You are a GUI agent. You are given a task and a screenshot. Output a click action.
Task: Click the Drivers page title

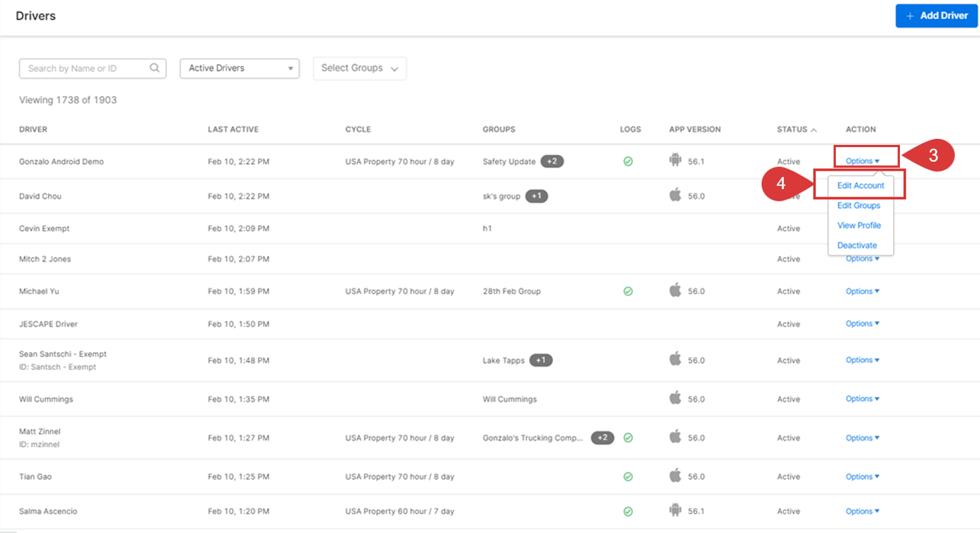[36, 15]
